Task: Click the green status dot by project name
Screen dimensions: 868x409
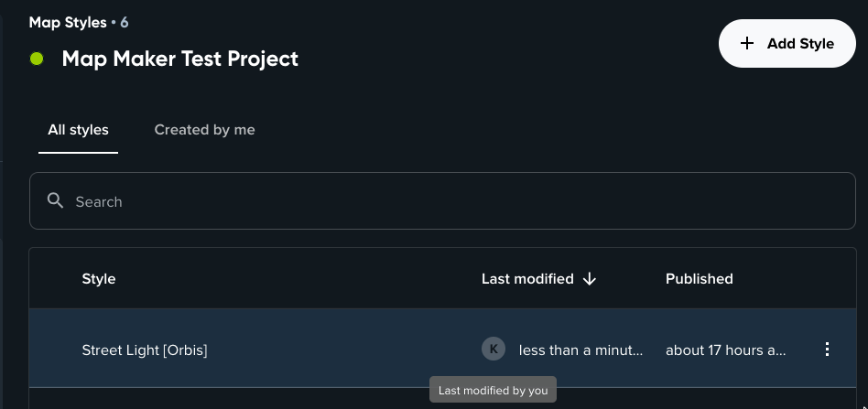Action: 37,59
